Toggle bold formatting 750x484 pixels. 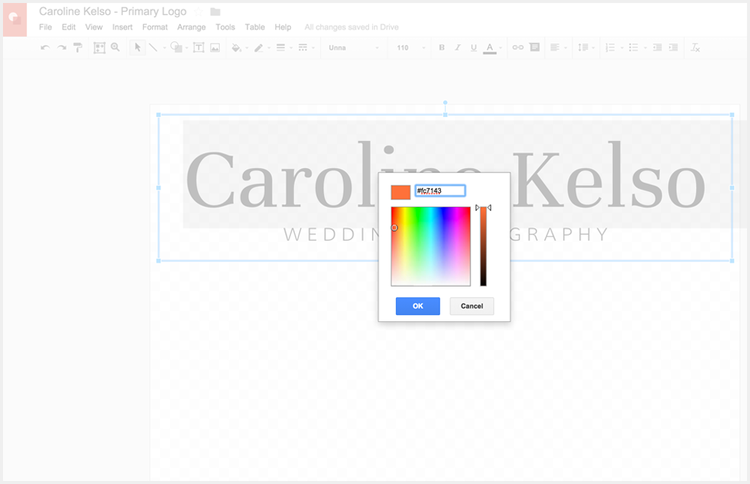point(441,47)
